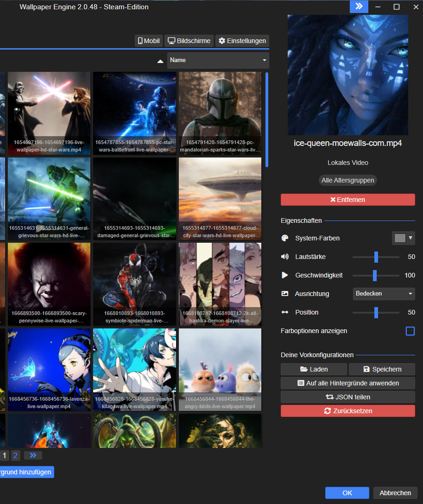Load preset with Laden
The width and height of the screenshot is (423, 504).
coord(314,369)
